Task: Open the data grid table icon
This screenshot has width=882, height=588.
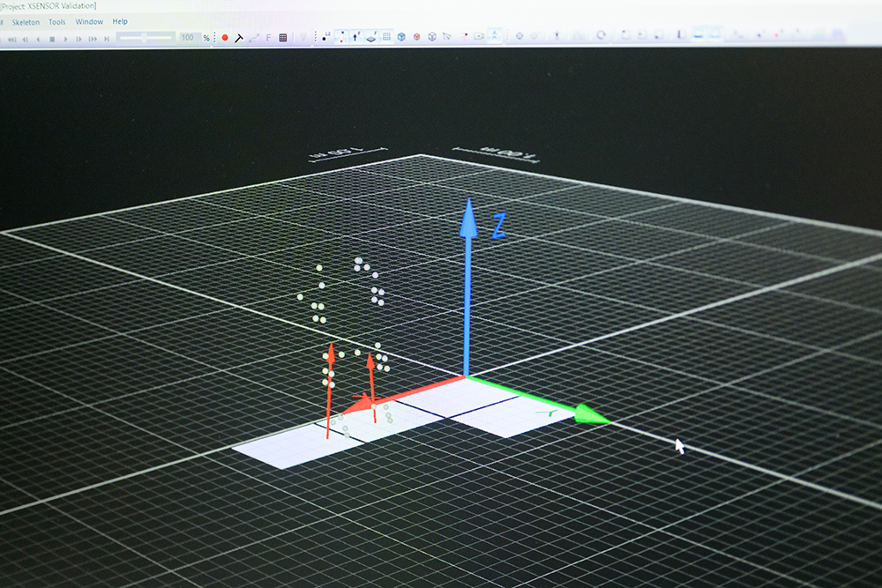Action: coord(283,38)
